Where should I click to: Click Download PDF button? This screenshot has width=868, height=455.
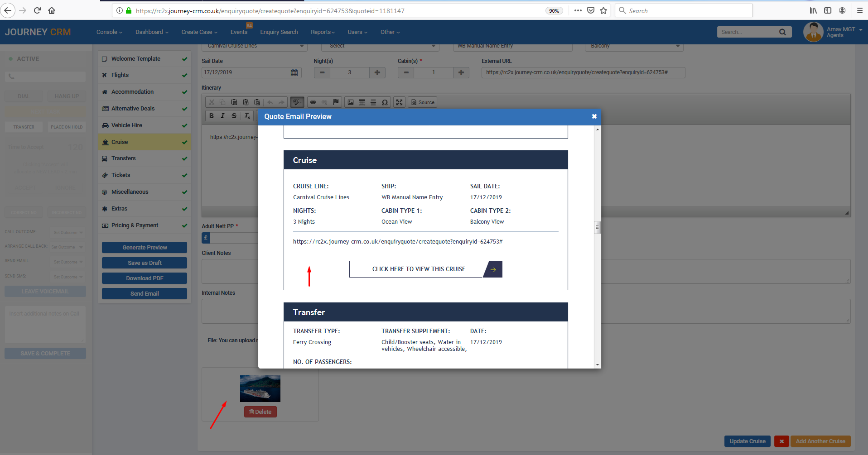click(x=145, y=278)
